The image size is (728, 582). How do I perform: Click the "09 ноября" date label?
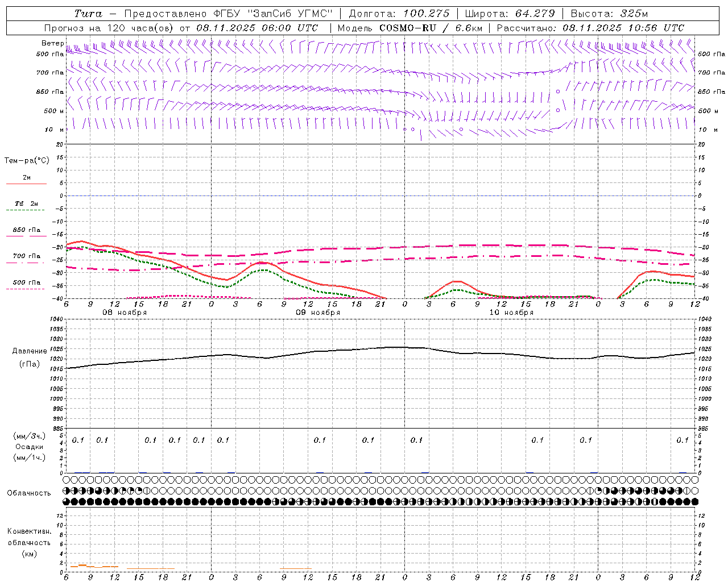pos(318,313)
